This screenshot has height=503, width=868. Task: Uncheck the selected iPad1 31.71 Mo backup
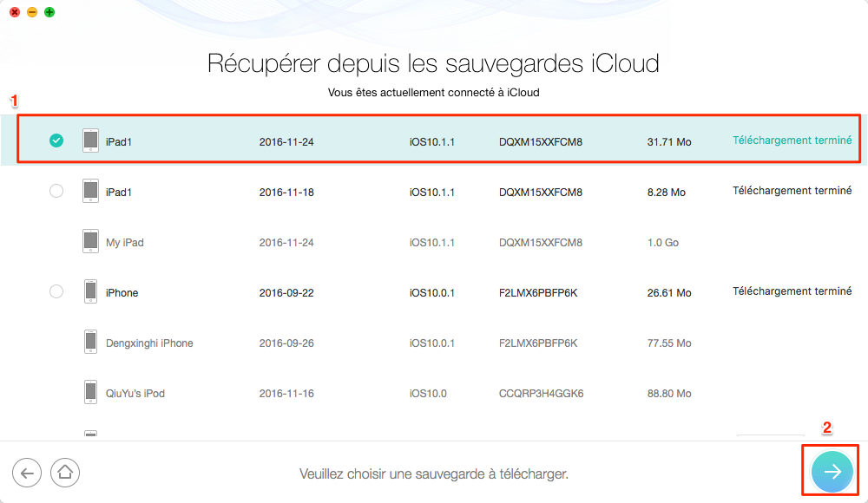click(56, 140)
